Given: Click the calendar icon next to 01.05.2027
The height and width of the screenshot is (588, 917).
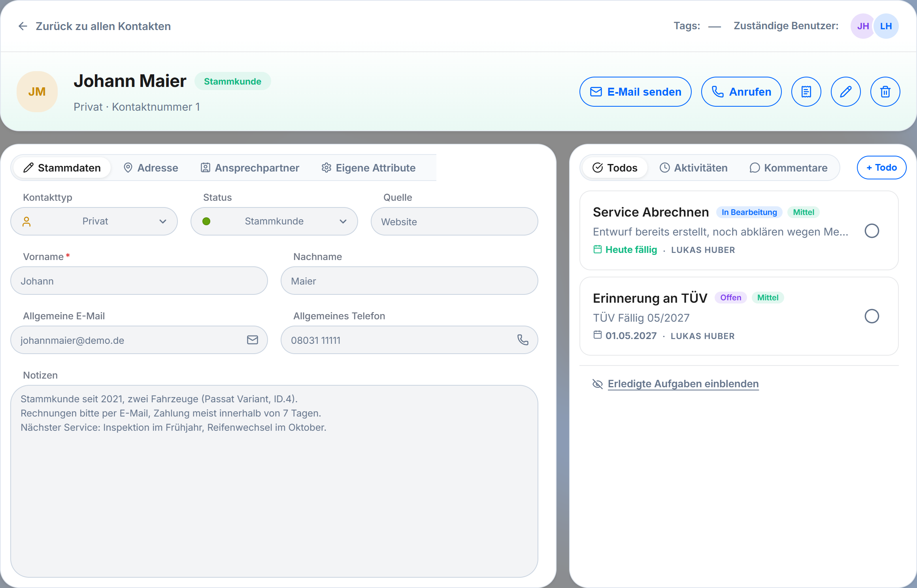Looking at the screenshot, I should pos(598,335).
